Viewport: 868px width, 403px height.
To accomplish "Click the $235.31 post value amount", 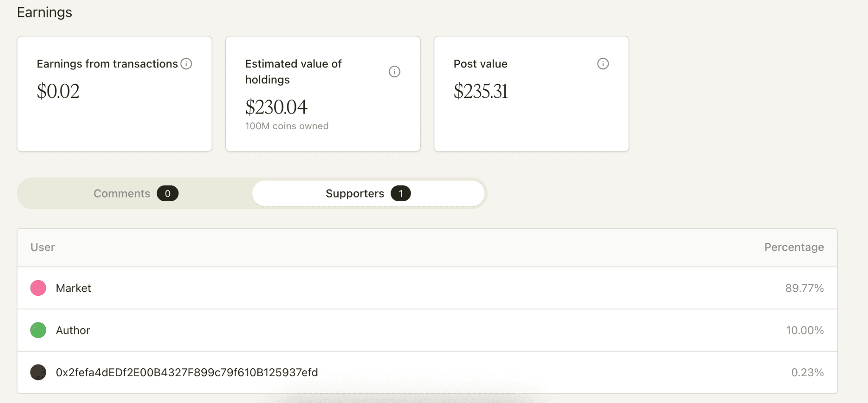I will [481, 91].
